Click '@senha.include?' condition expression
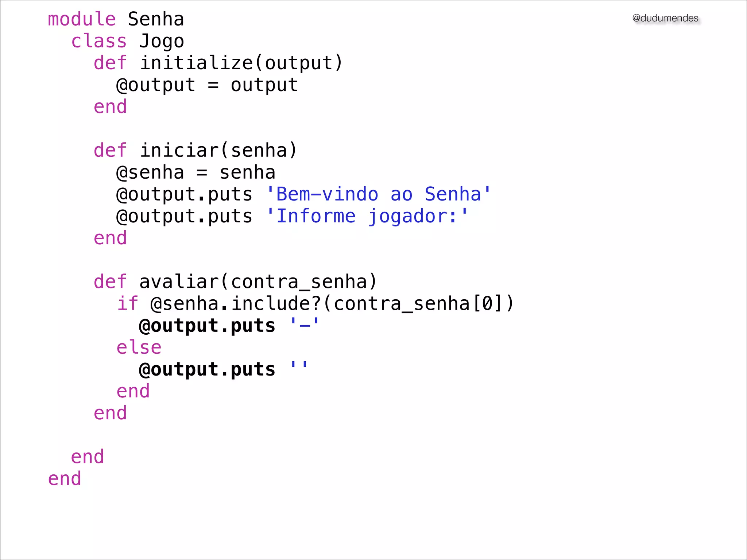Screen dimensions: 747x560 click(235, 304)
